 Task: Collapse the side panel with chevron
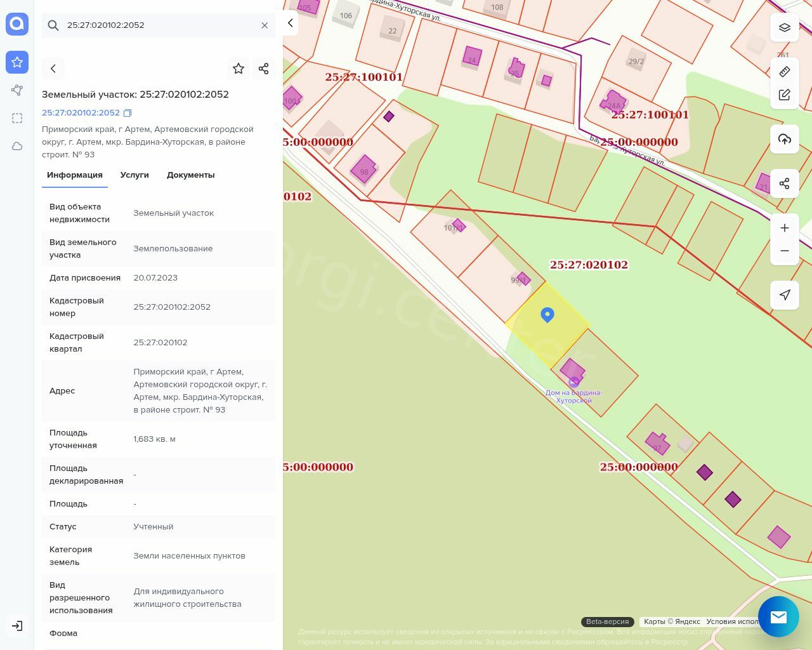point(290,23)
